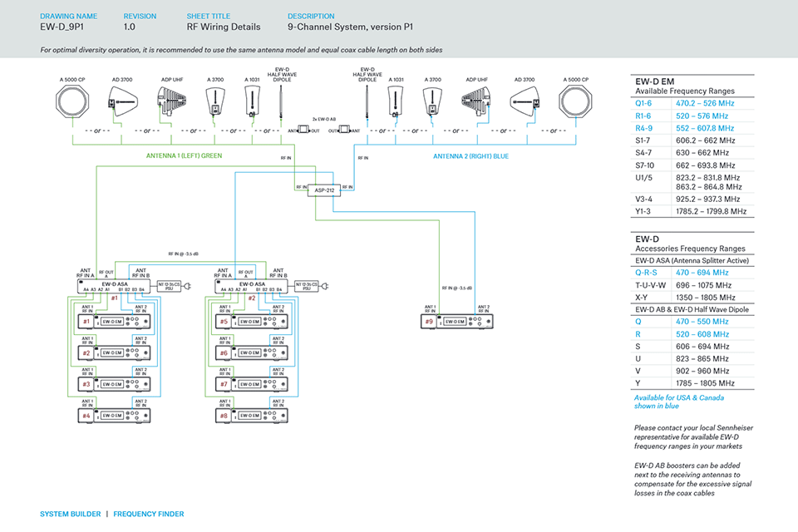Click the AD 3700 antenna on the blue Antenna 2 side
The height and width of the screenshot is (532, 798).
[x=525, y=101]
